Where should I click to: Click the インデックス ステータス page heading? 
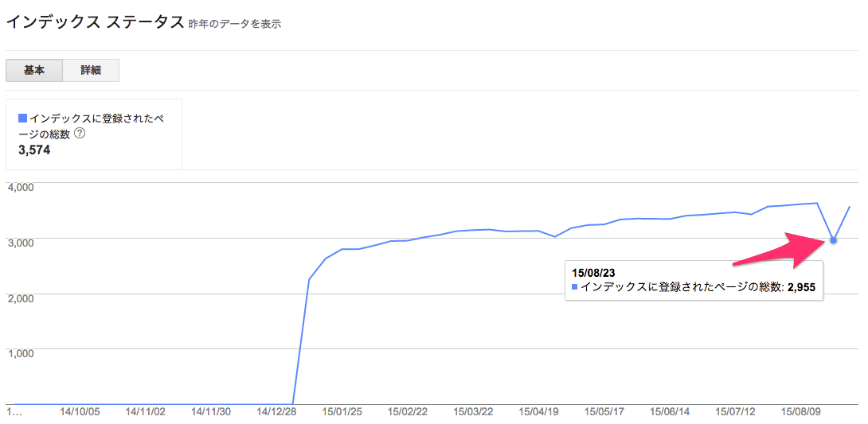(95, 21)
